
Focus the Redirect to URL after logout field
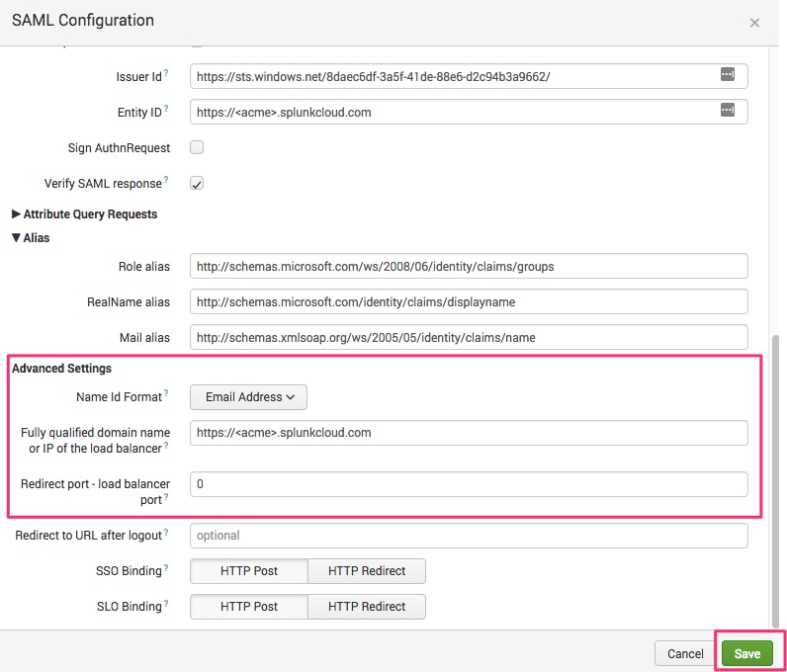click(469, 536)
